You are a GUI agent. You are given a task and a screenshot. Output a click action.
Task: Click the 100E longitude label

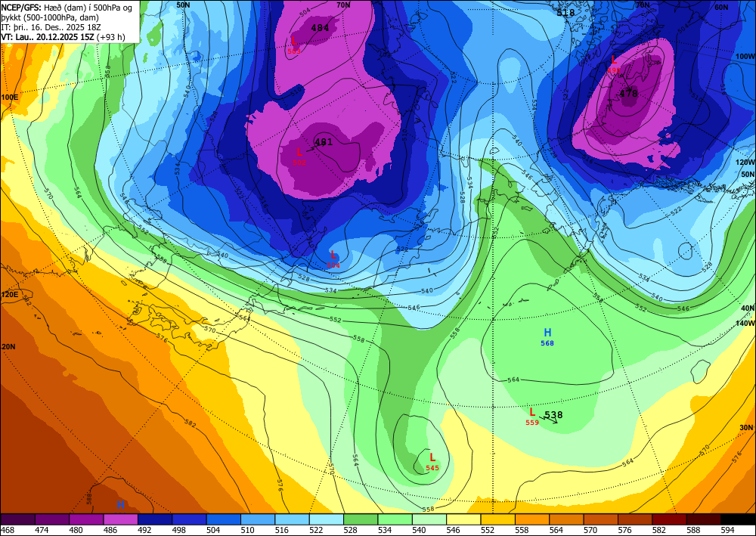coord(10,98)
